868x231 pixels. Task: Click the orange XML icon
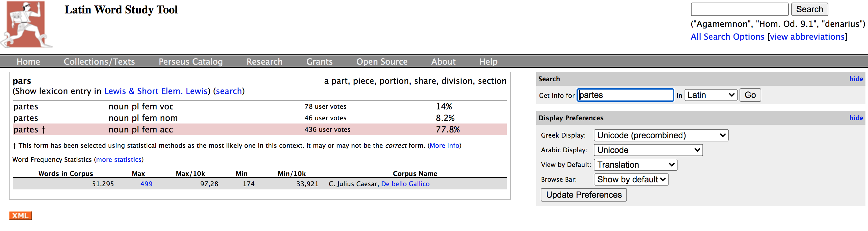[20, 216]
